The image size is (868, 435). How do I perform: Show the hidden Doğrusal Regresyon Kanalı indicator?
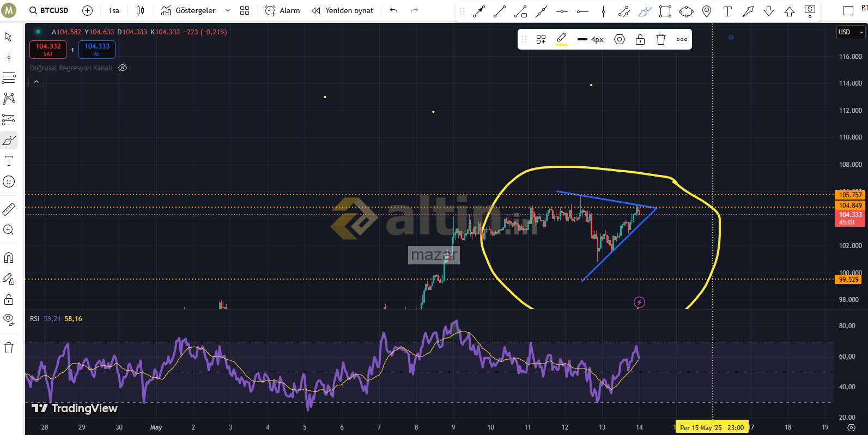[x=123, y=68]
